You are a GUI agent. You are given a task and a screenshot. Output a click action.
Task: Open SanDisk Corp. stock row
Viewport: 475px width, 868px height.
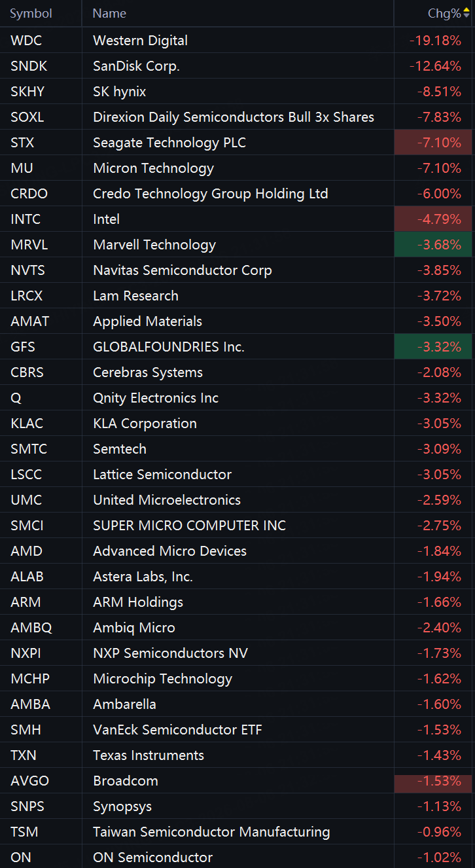click(237, 65)
